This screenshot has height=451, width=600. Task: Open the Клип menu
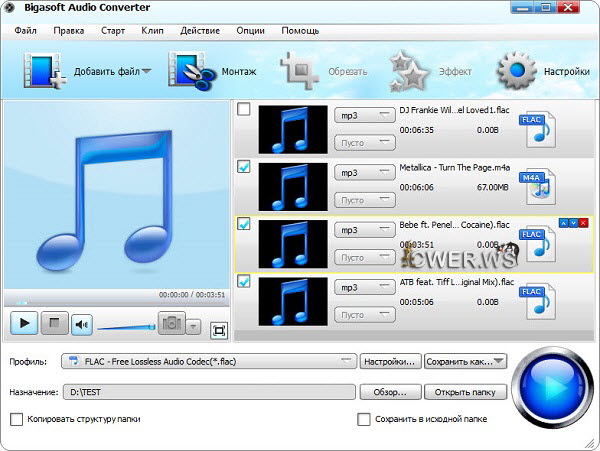click(x=152, y=31)
